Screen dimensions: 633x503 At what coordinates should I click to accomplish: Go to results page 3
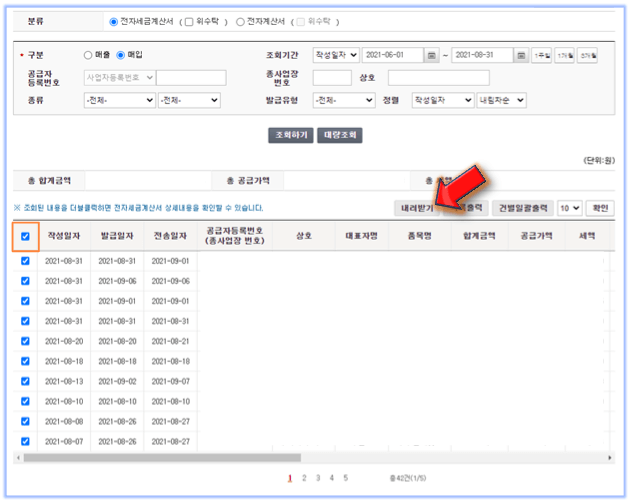tap(318, 478)
